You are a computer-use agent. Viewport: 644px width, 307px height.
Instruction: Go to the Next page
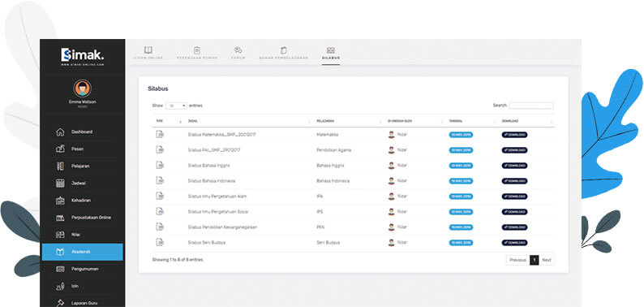pyautogui.click(x=546, y=260)
